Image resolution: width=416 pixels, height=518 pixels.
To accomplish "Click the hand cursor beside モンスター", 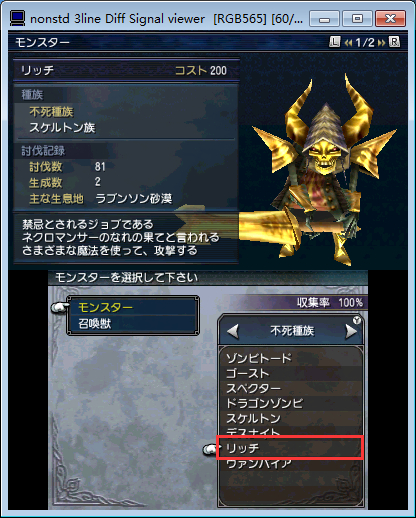I will pyautogui.click(x=60, y=307).
